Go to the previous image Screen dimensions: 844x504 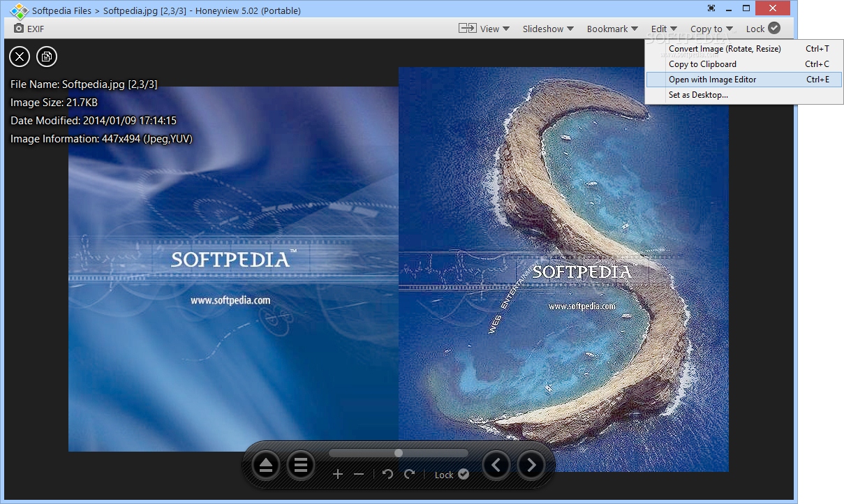[496, 465]
